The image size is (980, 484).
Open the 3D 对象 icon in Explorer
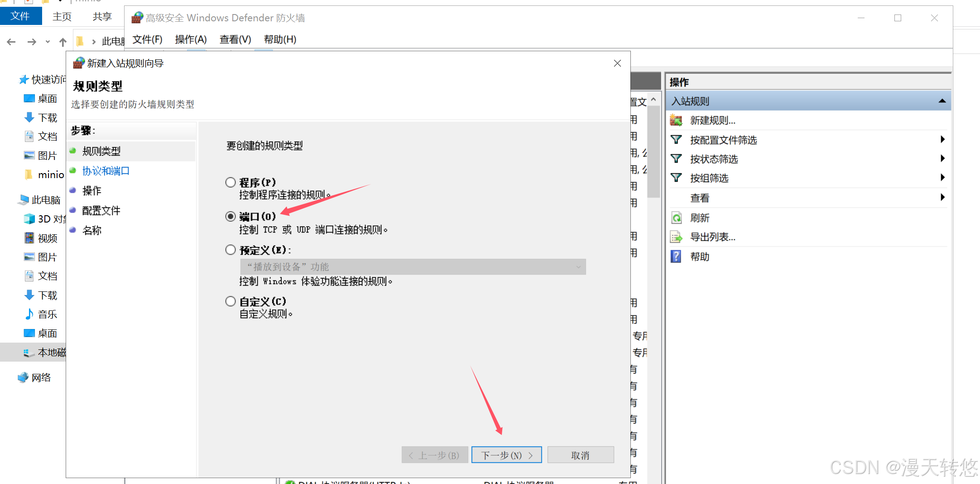pyautogui.click(x=29, y=219)
